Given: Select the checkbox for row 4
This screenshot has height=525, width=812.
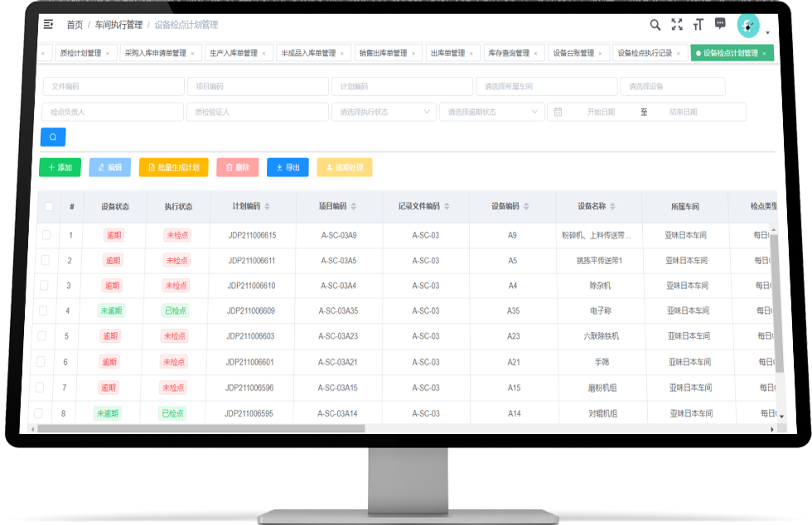Looking at the screenshot, I should (x=47, y=311).
